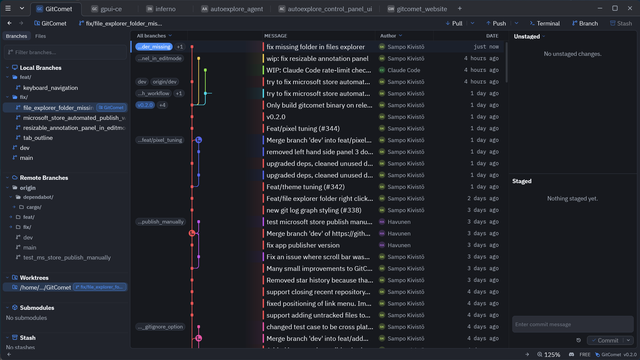Stash changes using the Stash button
Viewport: 640px width, 360px height.
(621, 23)
